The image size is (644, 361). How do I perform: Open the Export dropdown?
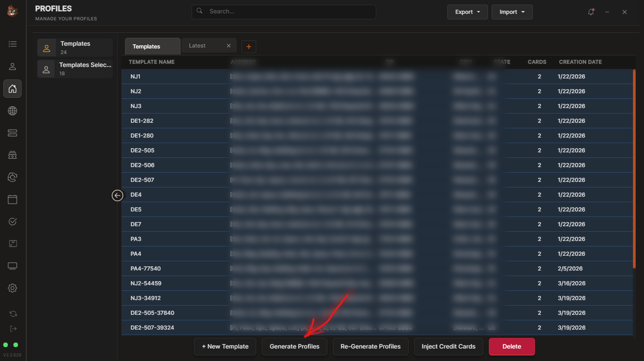(467, 12)
